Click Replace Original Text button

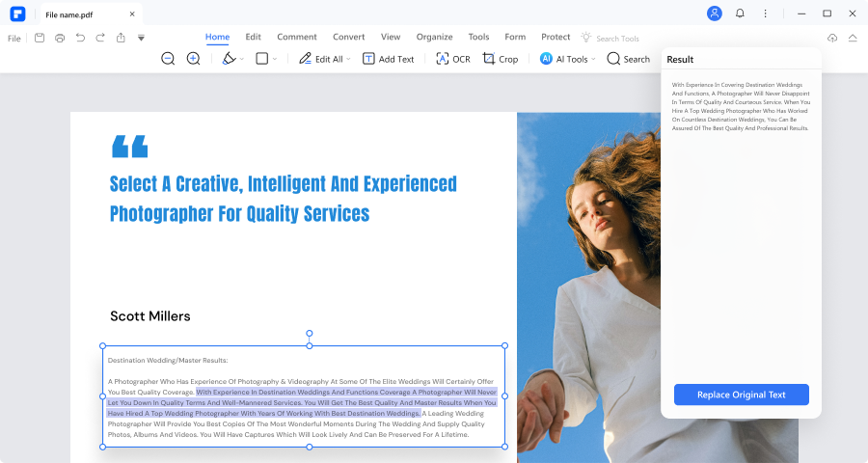coord(742,395)
